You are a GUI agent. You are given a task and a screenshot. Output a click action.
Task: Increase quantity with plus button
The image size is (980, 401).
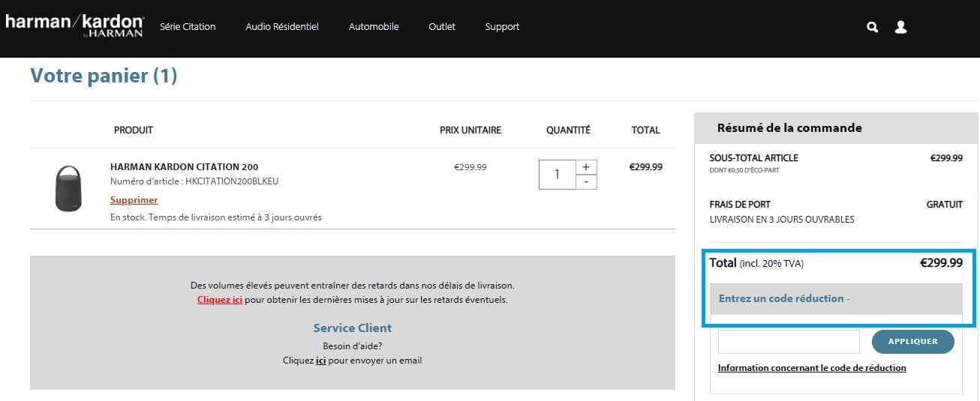[x=586, y=167]
